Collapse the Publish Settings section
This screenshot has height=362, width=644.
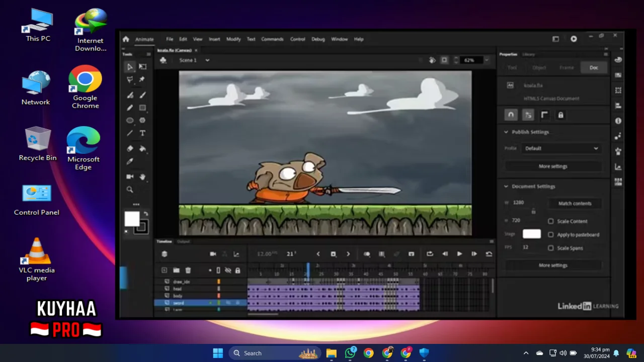[x=506, y=132]
